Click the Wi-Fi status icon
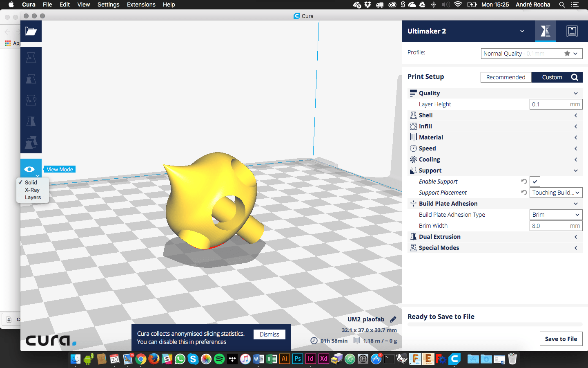Image resolution: width=588 pixels, height=368 pixels. click(458, 4)
